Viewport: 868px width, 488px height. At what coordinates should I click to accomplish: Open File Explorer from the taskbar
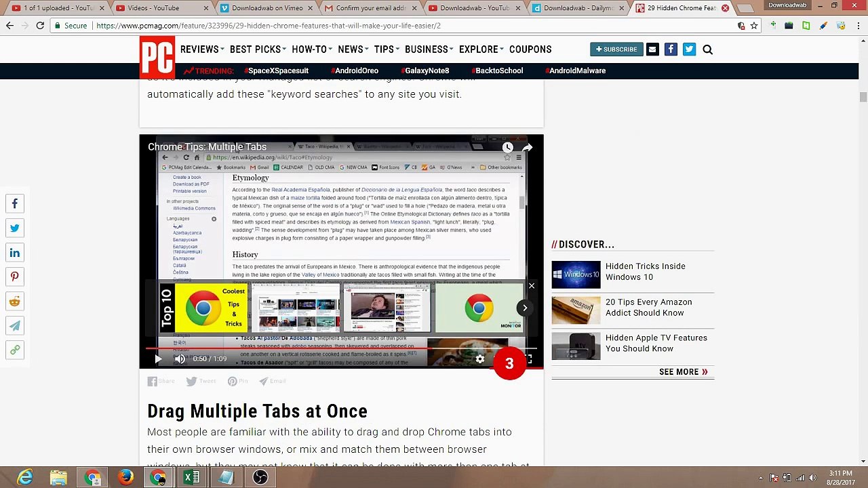pyautogui.click(x=58, y=478)
